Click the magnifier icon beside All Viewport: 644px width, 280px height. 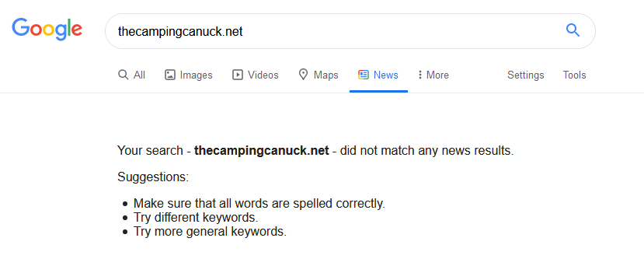click(x=123, y=75)
